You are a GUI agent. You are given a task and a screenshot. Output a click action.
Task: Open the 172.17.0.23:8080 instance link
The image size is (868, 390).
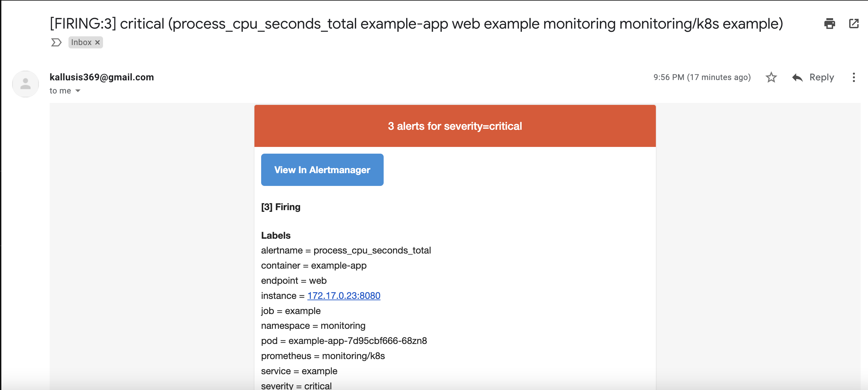[x=344, y=296]
